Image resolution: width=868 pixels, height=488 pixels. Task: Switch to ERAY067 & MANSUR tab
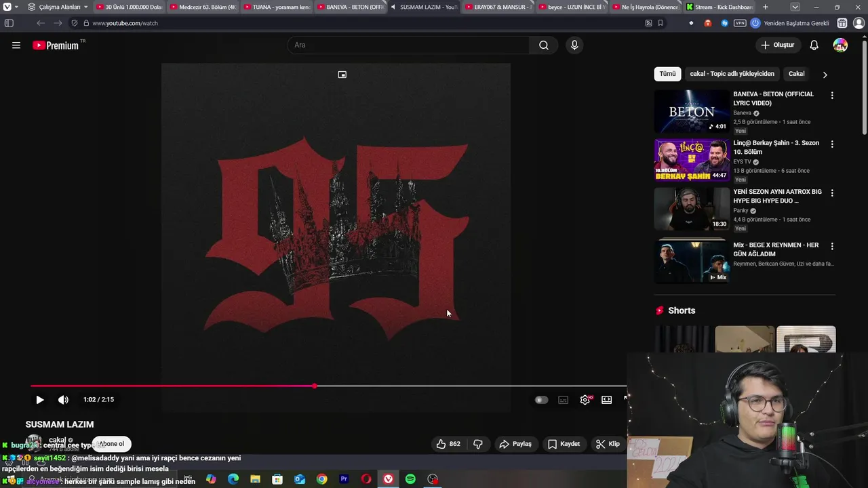click(498, 7)
